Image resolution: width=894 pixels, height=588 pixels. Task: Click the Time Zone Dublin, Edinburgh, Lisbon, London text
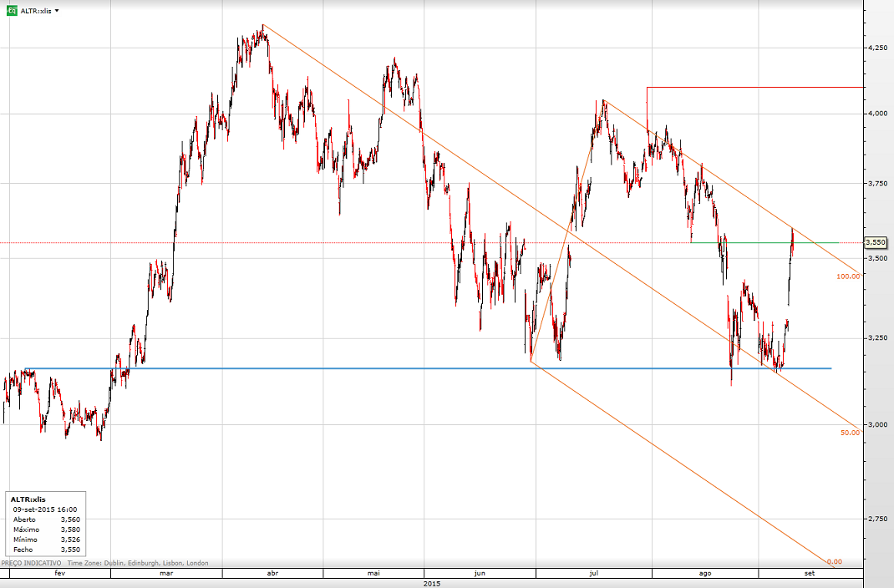(138, 563)
